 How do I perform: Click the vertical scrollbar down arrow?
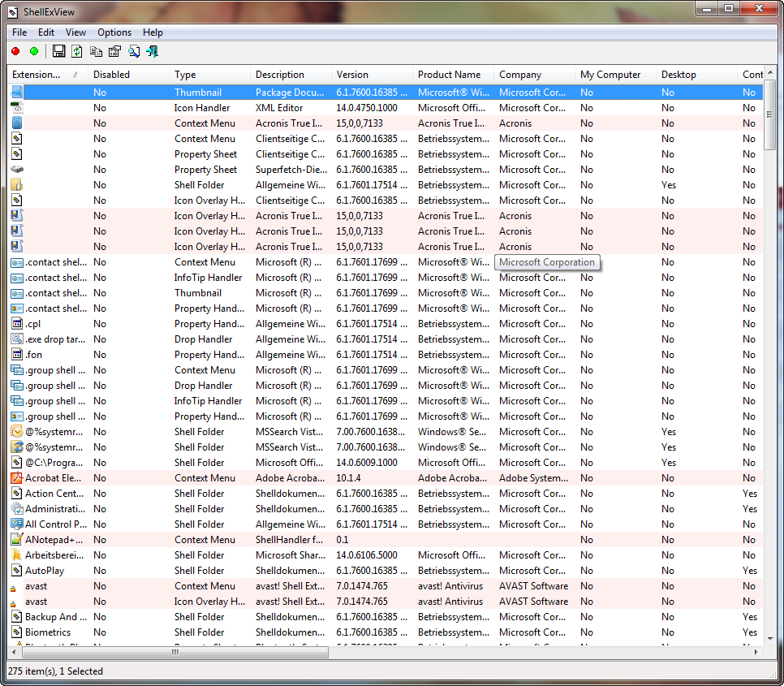(x=770, y=638)
